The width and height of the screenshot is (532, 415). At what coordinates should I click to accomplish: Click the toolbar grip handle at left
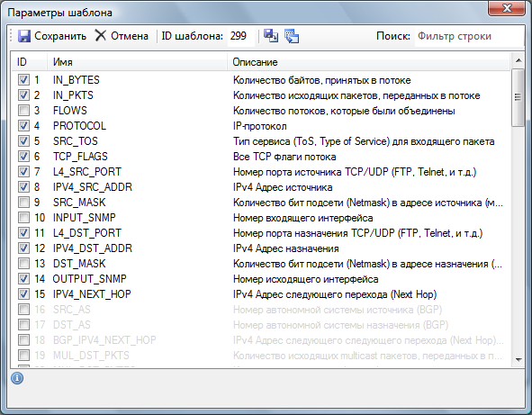coord(11,36)
